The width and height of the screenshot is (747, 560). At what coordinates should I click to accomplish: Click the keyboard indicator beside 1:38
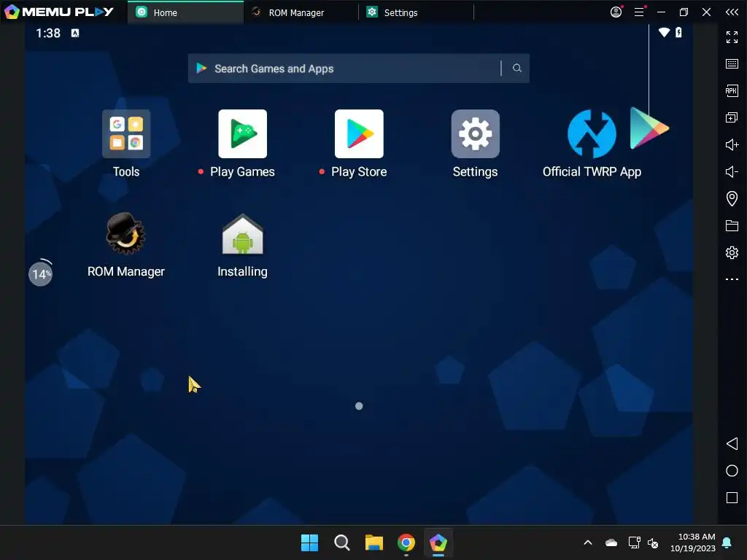[x=75, y=33]
